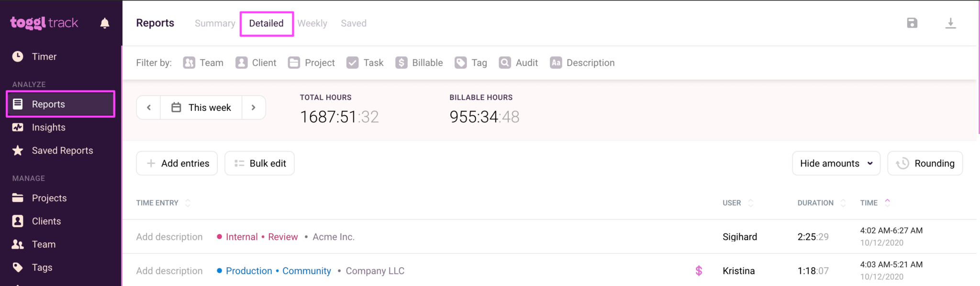Click the Add entries button
980x286 pixels.
tap(177, 163)
